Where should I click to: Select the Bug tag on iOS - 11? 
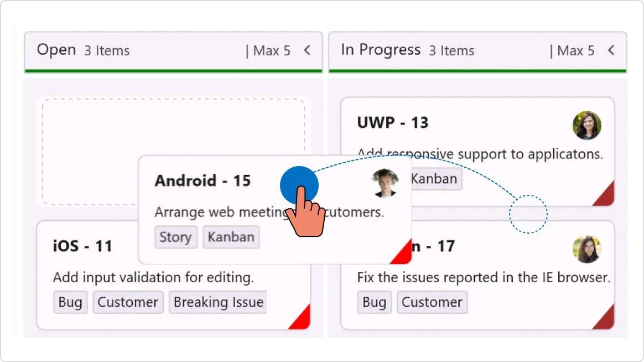click(70, 302)
